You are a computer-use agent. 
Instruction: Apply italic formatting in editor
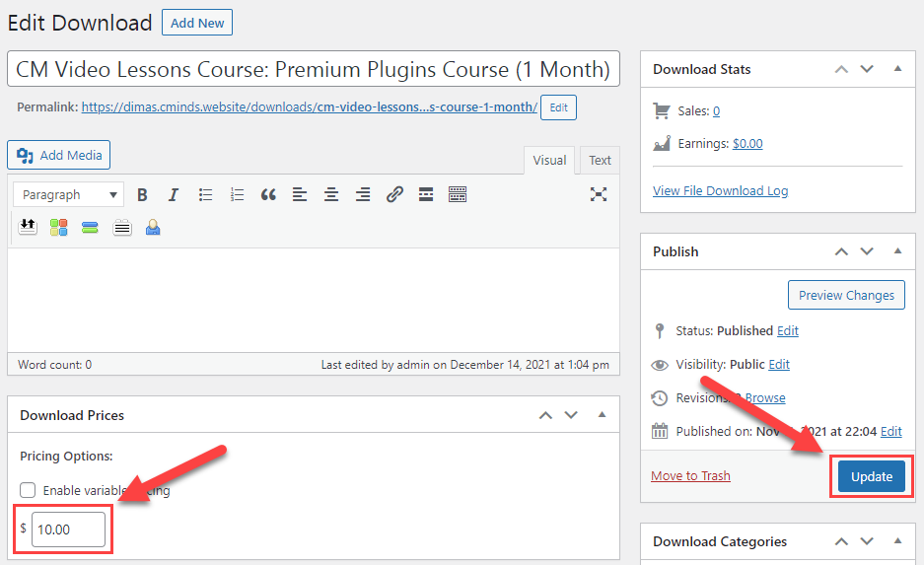coord(173,194)
